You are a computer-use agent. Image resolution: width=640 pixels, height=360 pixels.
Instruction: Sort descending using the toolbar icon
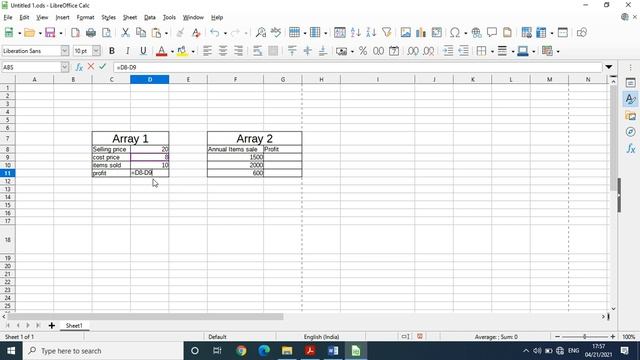click(371, 33)
